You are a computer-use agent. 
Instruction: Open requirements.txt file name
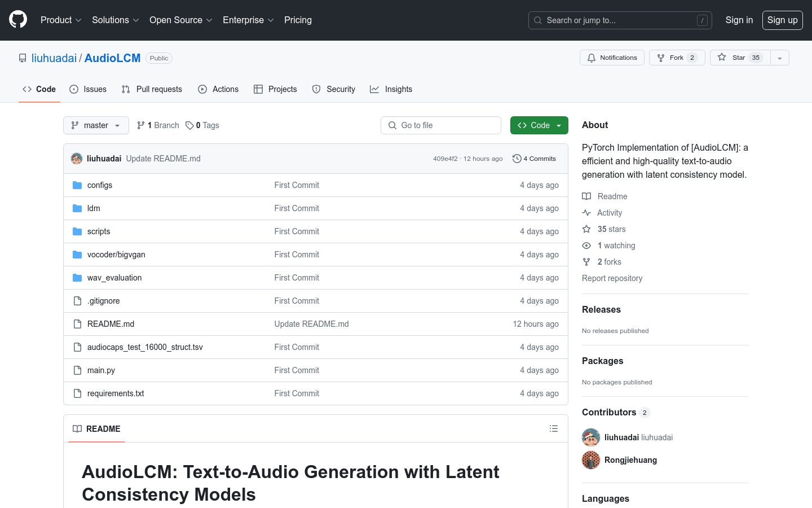click(116, 393)
